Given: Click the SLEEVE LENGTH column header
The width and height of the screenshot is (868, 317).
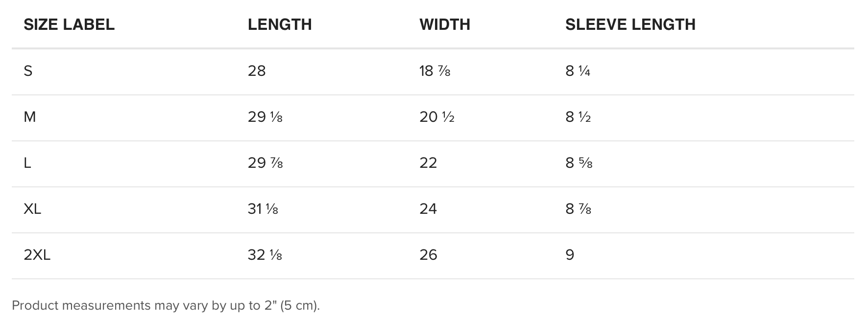Looking at the screenshot, I should tap(630, 24).
